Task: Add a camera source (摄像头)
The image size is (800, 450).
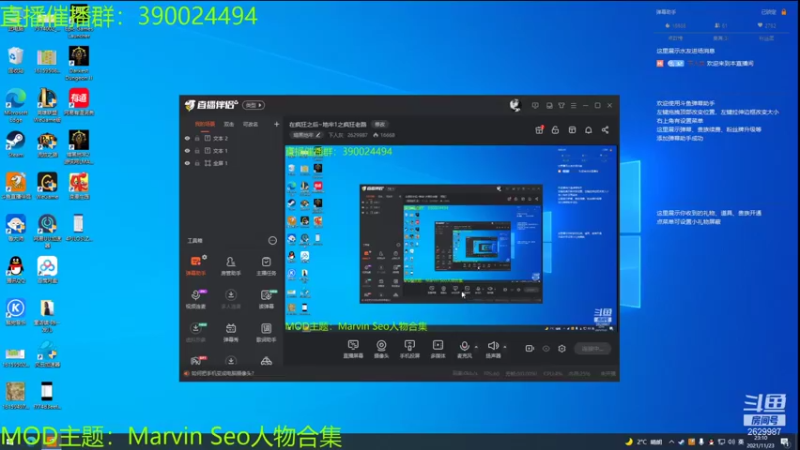Action: 381,349
